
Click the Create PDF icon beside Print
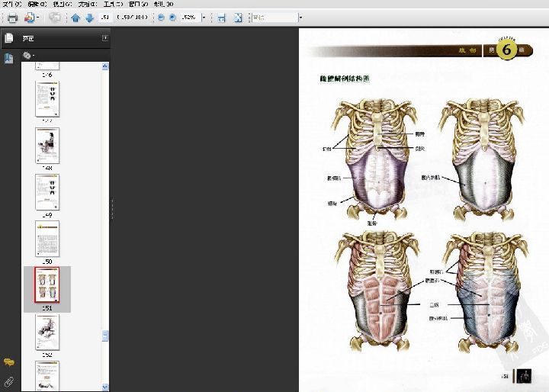coord(29,18)
